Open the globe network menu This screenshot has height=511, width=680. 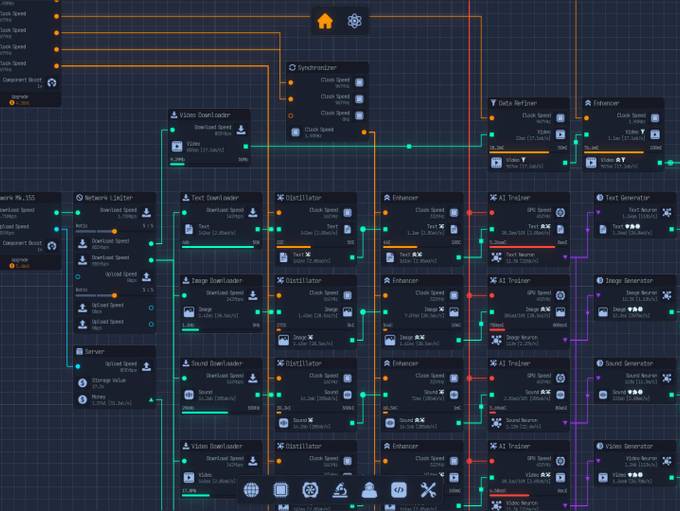(251, 490)
